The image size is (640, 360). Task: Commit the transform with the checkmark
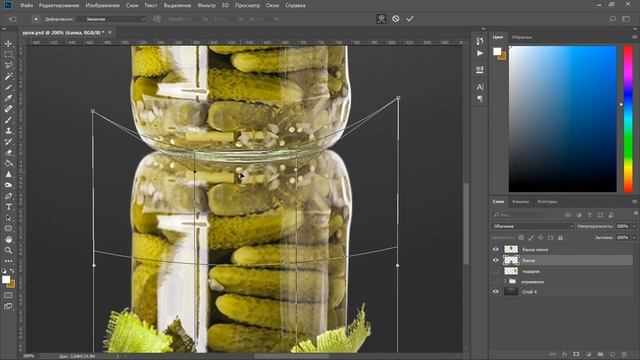point(410,19)
